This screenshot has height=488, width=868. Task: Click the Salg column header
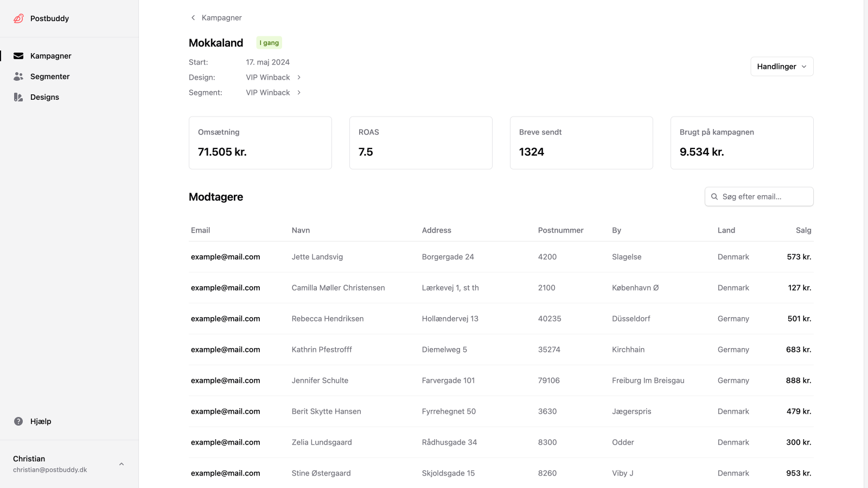[x=803, y=230]
